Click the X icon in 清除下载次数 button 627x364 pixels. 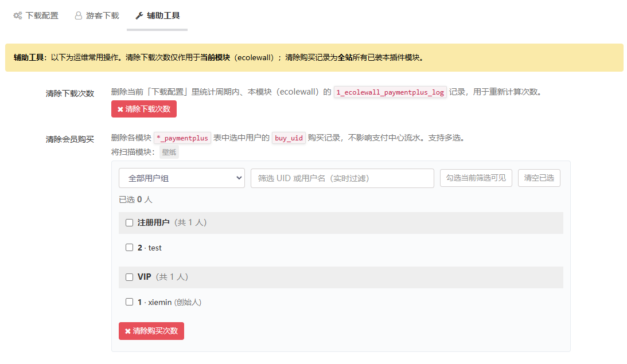tap(120, 109)
